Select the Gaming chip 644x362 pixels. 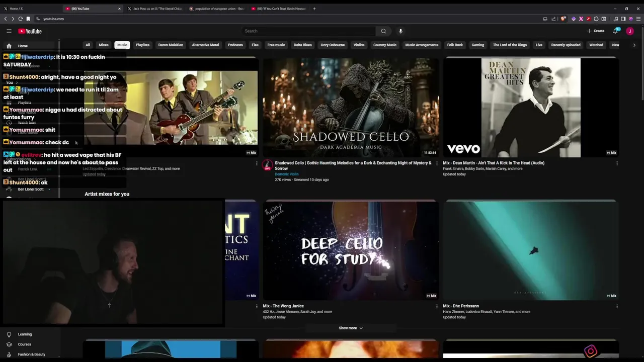(x=477, y=45)
